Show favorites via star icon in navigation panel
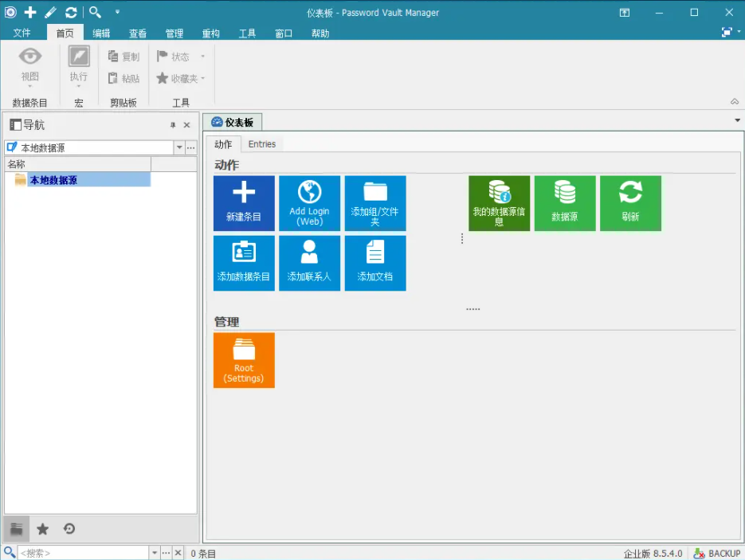 click(x=43, y=529)
